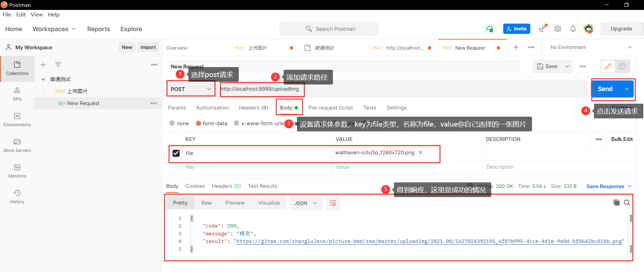The image size is (644, 272).
Task: Open the Save options dropdown arrow
Action: 567,66
